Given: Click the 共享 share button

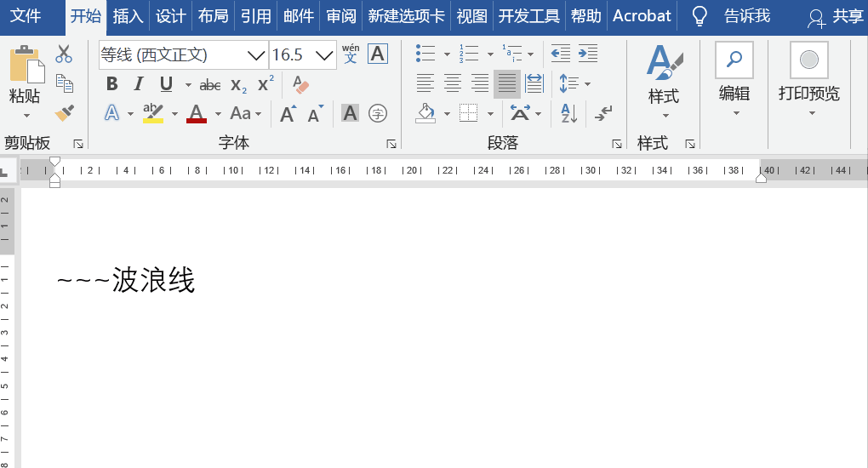Looking at the screenshot, I should click(836, 16).
